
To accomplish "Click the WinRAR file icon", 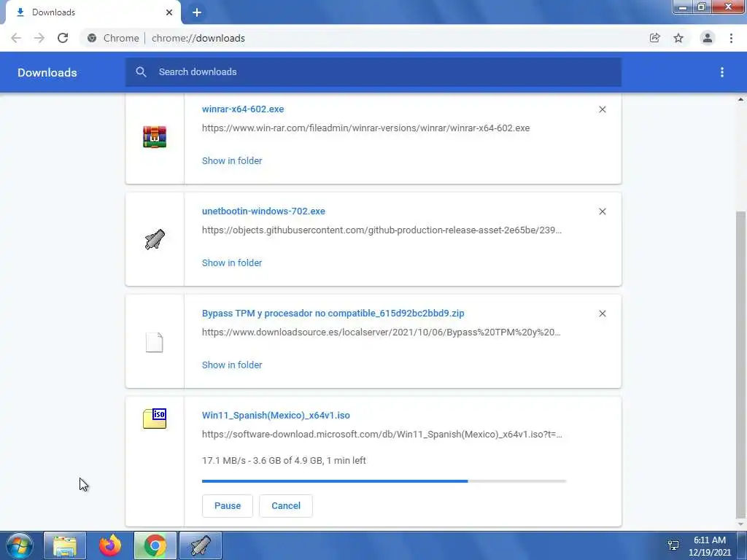I will point(155,137).
